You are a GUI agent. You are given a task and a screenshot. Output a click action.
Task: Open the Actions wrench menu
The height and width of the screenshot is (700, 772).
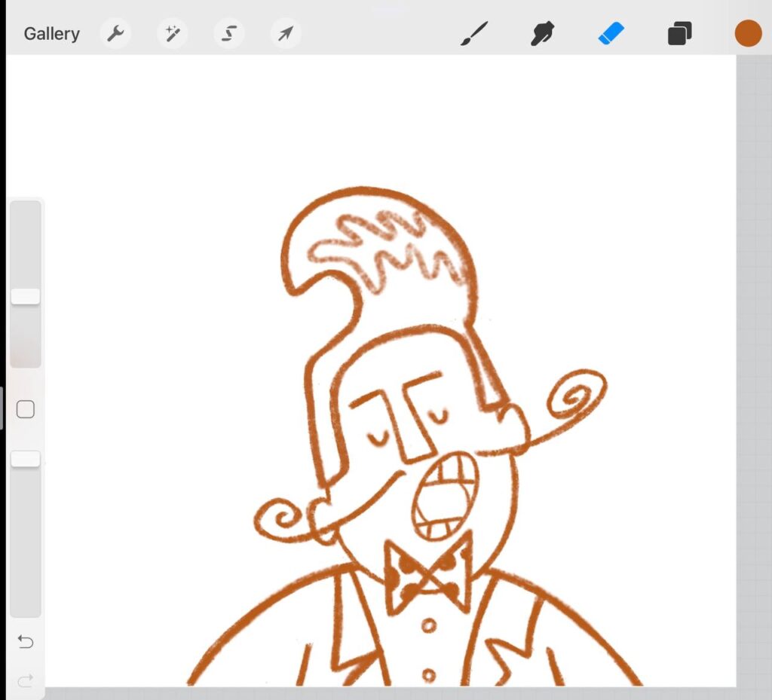115,34
